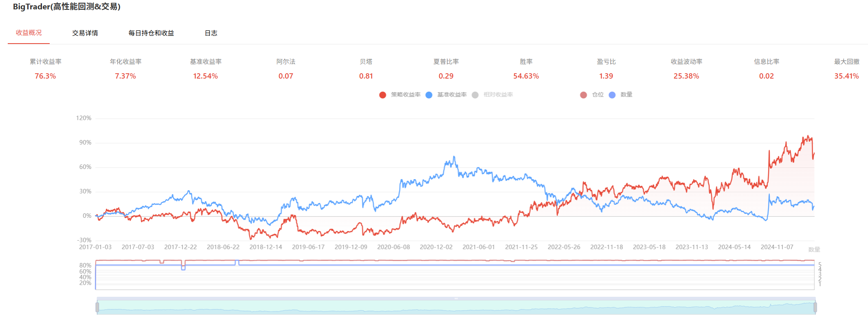The width and height of the screenshot is (868, 320).
Task: Click the 年化收益率 value 7.37%
Action: click(x=125, y=76)
